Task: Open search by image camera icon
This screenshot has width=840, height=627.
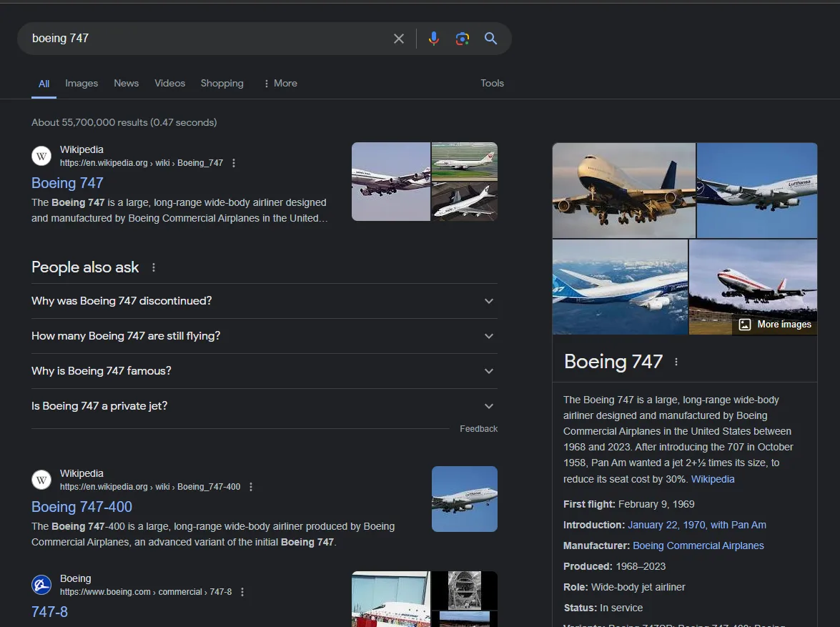Action: click(x=463, y=39)
